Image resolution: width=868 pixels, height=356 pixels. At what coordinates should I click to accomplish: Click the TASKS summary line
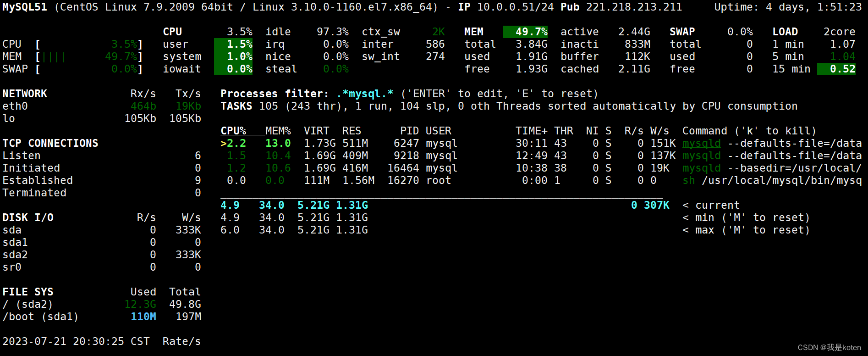pos(509,106)
